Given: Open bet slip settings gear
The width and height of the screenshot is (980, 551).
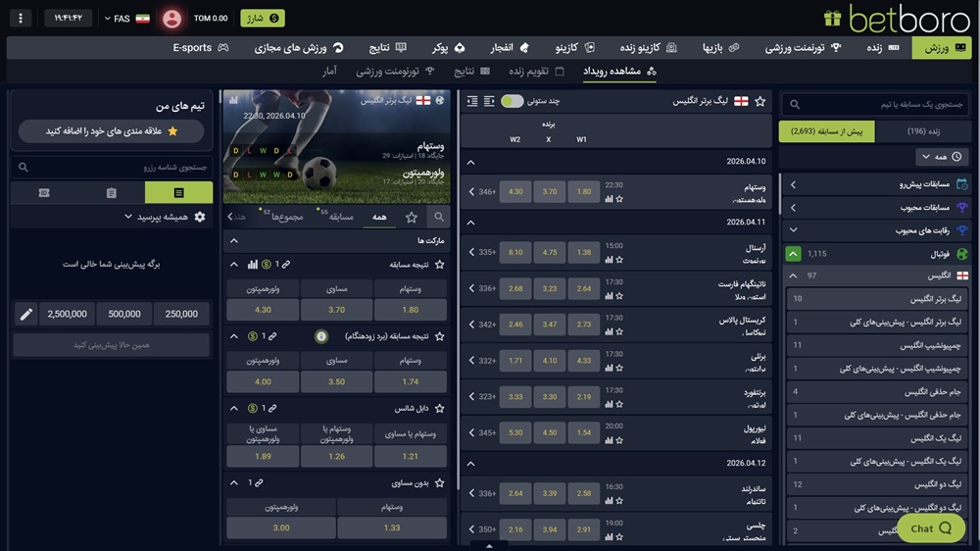Looking at the screenshot, I should (x=200, y=217).
